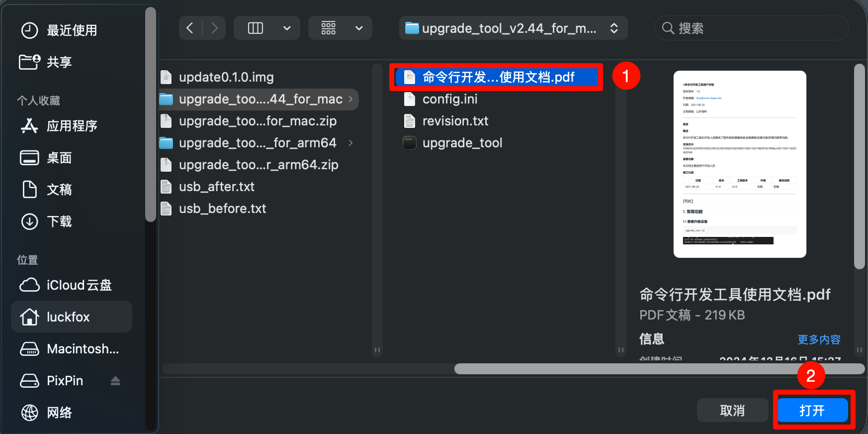This screenshot has height=434, width=868.
Task: Click the More content link
Action: coord(819,339)
